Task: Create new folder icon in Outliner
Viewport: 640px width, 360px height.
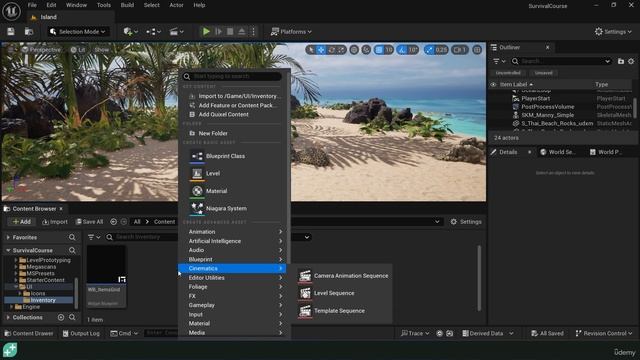Action: (621, 61)
